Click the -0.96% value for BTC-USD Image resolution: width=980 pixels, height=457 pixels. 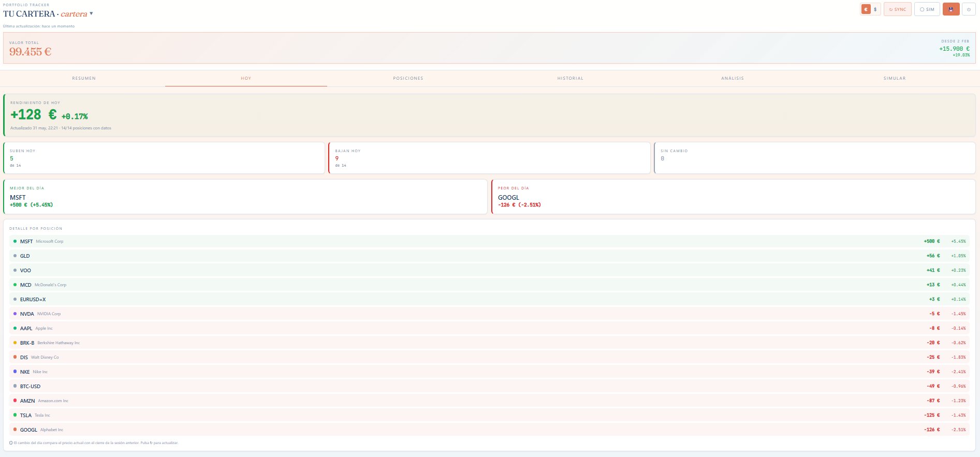[958, 386]
